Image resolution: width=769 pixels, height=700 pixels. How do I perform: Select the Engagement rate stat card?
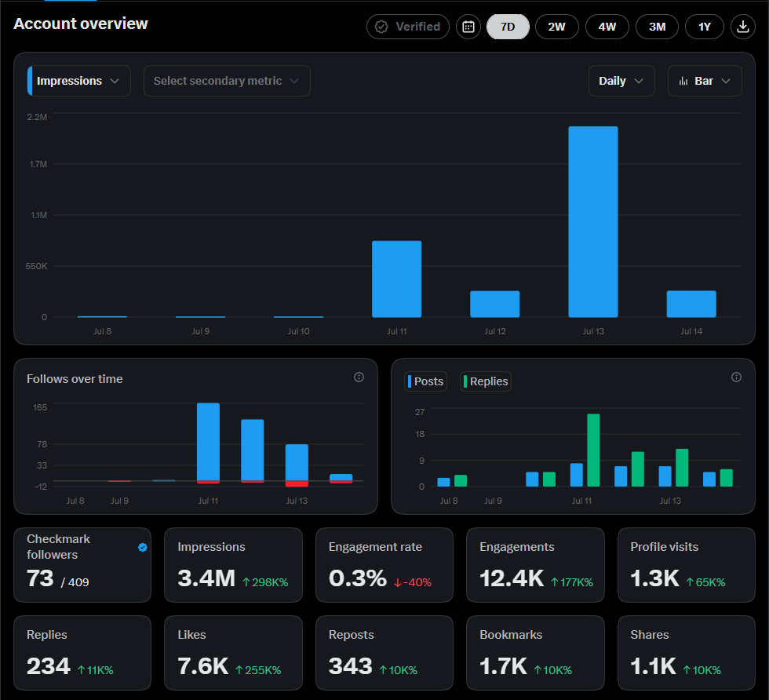coord(384,564)
